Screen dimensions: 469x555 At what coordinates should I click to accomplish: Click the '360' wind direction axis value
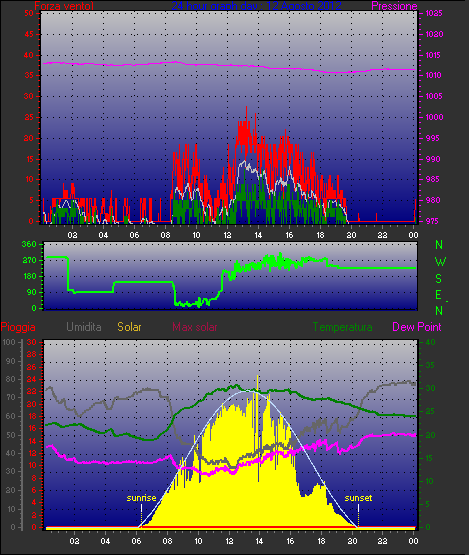(x=29, y=244)
